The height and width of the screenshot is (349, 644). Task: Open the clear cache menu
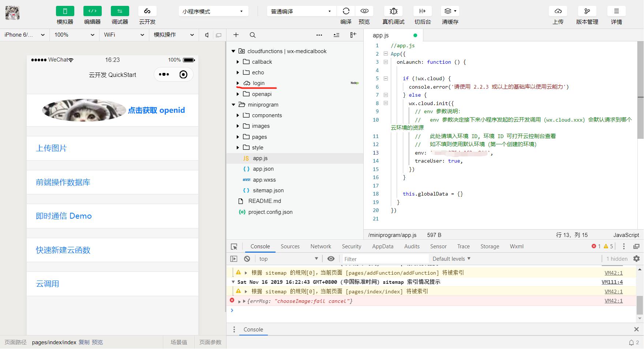(x=450, y=11)
